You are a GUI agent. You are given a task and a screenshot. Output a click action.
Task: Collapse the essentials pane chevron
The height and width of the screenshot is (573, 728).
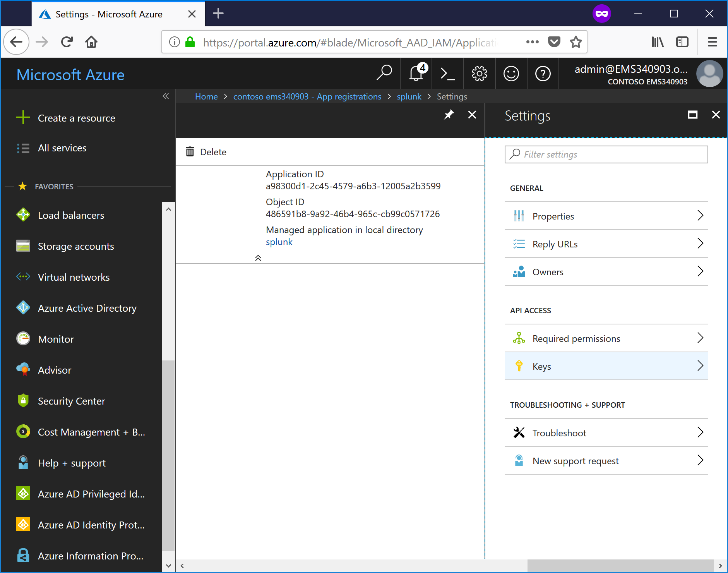258,257
